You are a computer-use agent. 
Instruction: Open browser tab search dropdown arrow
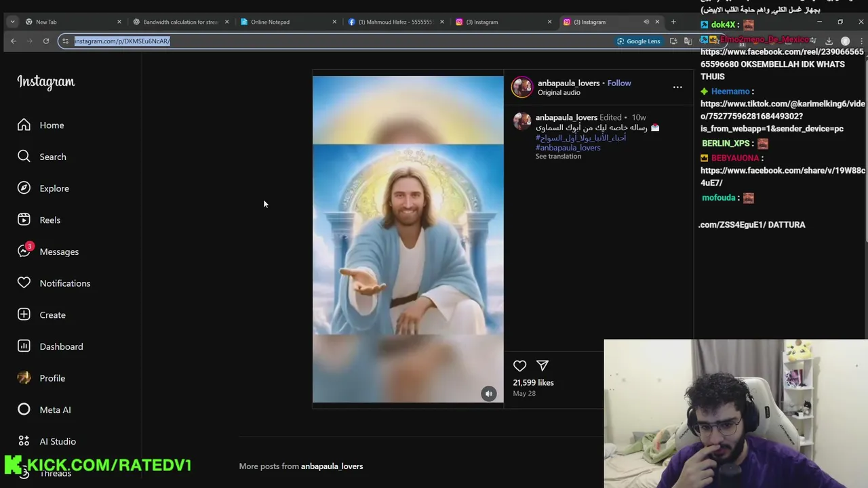[12, 22]
